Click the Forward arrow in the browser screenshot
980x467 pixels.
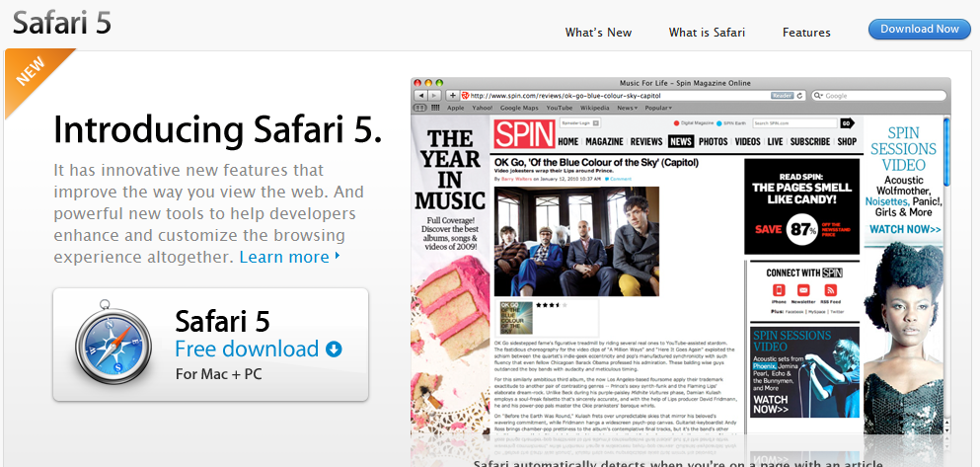[x=434, y=96]
